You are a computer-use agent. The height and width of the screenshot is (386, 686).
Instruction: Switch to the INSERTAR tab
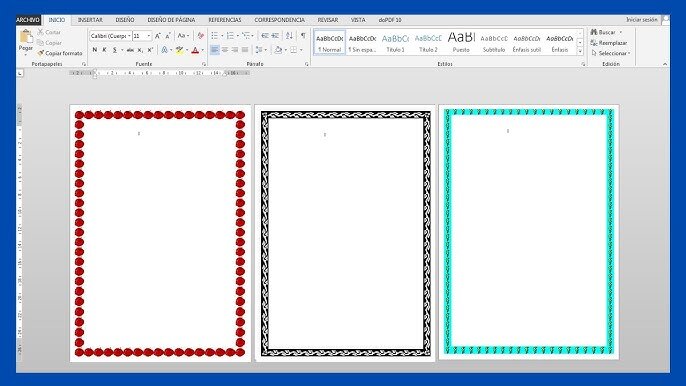tap(90, 20)
